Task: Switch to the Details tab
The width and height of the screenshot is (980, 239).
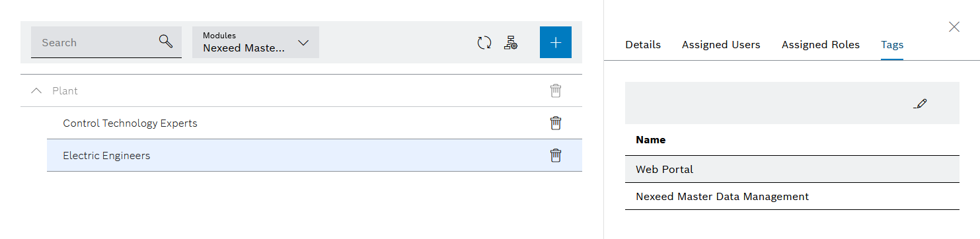Action: pyautogui.click(x=643, y=45)
